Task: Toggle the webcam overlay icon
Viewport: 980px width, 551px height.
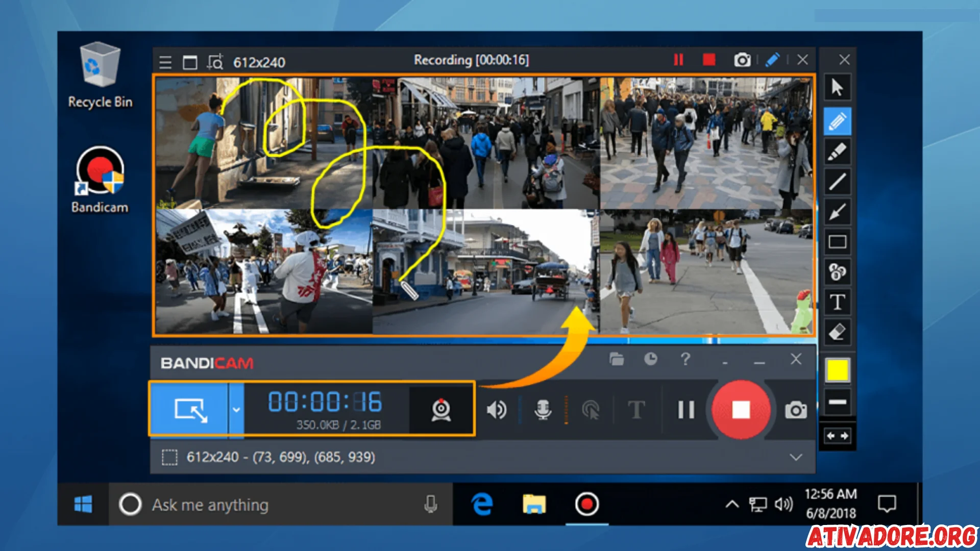Action: click(x=441, y=410)
